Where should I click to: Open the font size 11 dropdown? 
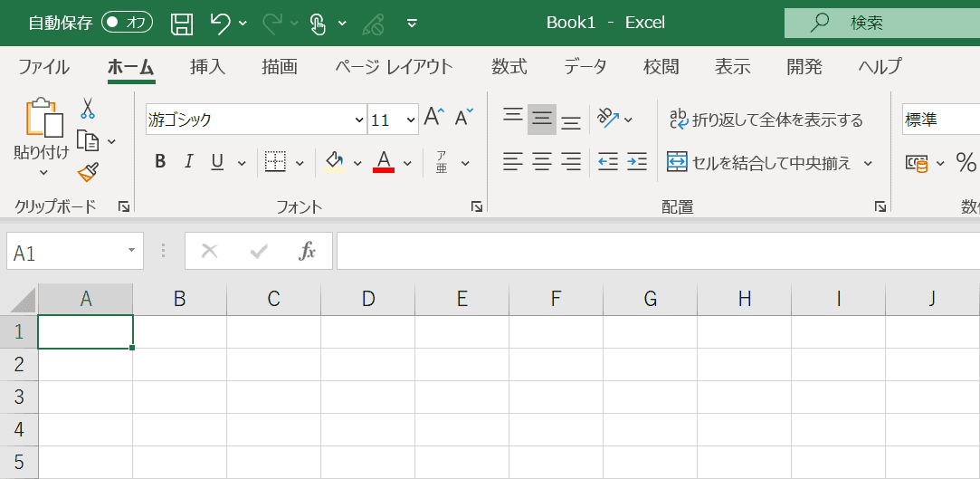pyautogui.click(x=411, y=120)
